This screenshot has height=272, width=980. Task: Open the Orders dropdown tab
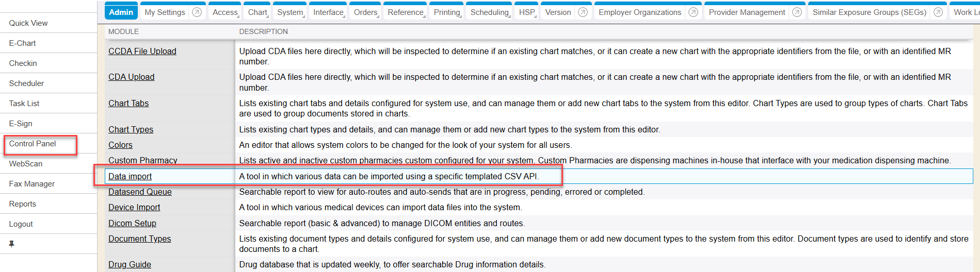pyautogui.click(x=366, y=12)
